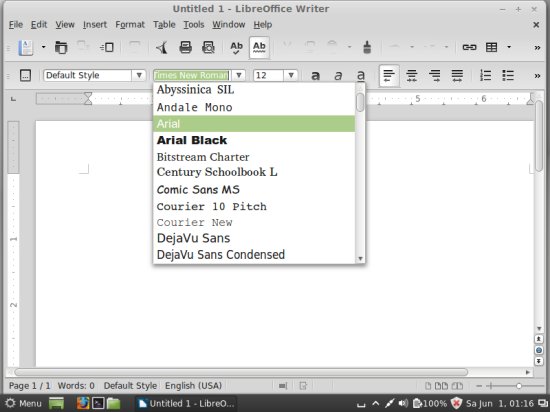Click the Spelling and Grammar Ab icon
The height and width of the screenshot is (412, 550).
(x=236, y=47)
